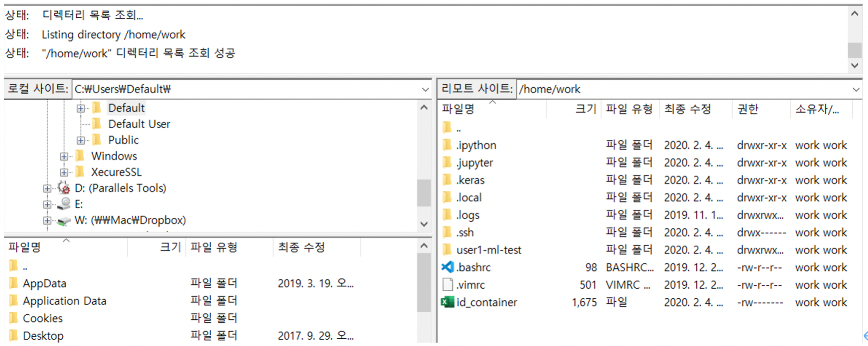The height and width of the screenshot is (346, 868).
Task: Sort local files by 최종 수정 column
Action: (316, 247)
